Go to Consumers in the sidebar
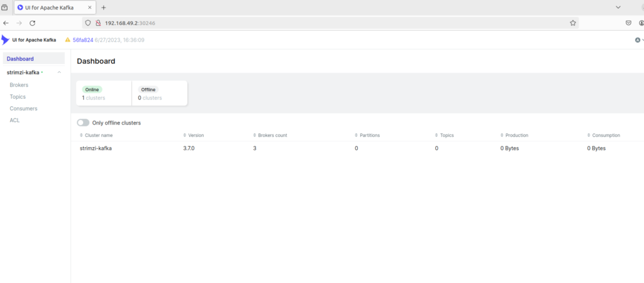The width and height of the screenshot is (644, 283). 23,109
